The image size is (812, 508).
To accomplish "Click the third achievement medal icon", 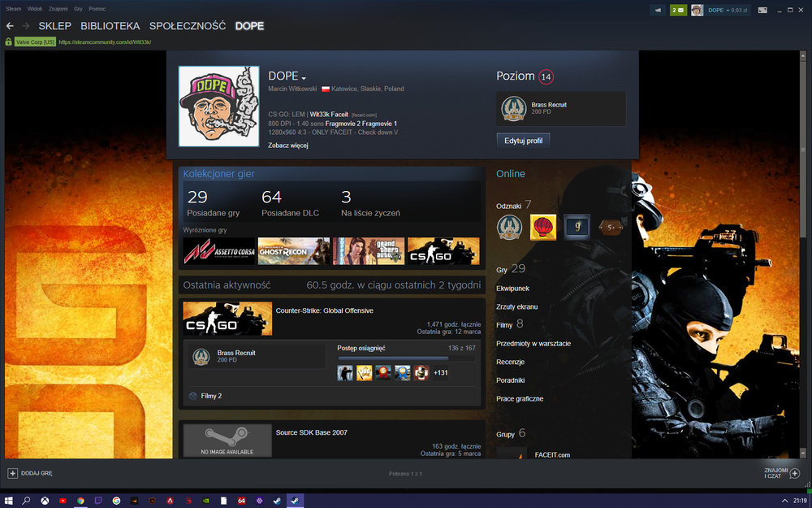I will coord(383,373).
